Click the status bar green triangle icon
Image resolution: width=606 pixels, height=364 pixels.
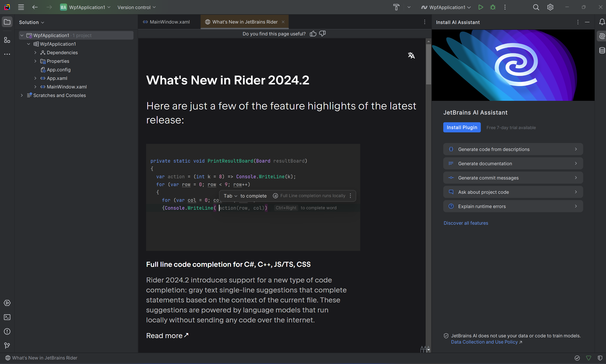point(589,358)
